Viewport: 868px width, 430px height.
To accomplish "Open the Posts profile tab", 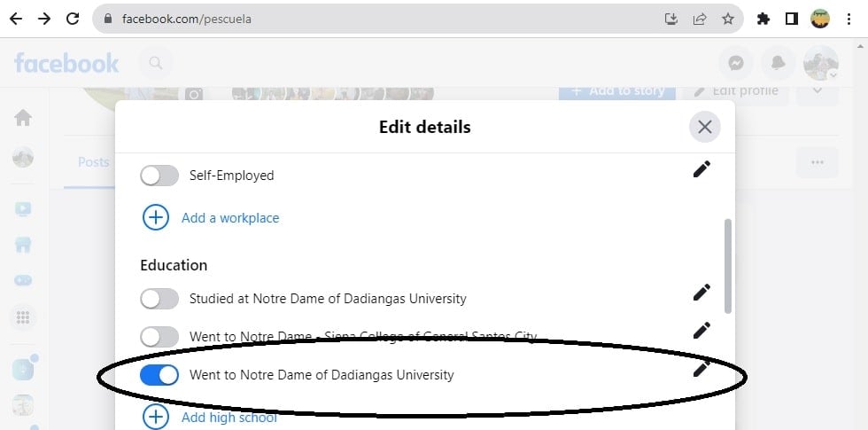I will 93,161.
